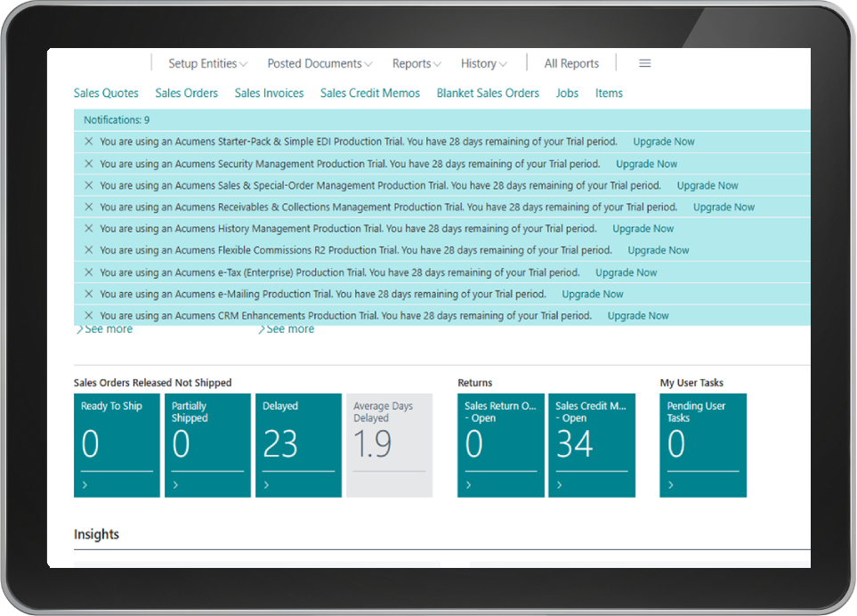Open the Ready To Ship tile showing 0

[117, 445]
